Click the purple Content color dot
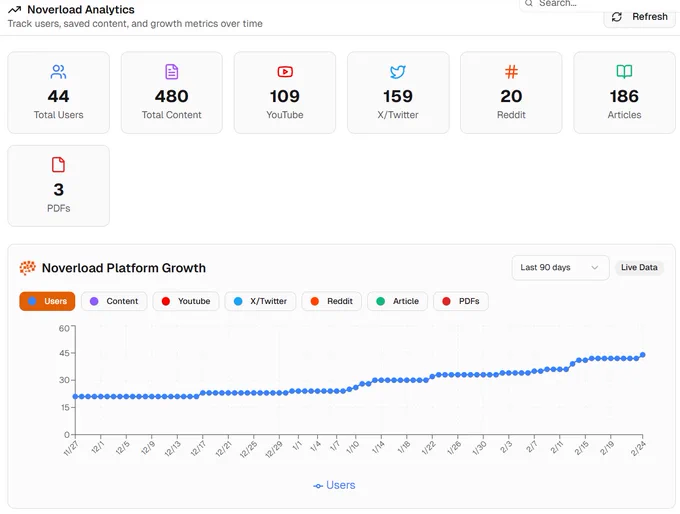The height and width of the screenshot is (514, 680). pos(94,301)
